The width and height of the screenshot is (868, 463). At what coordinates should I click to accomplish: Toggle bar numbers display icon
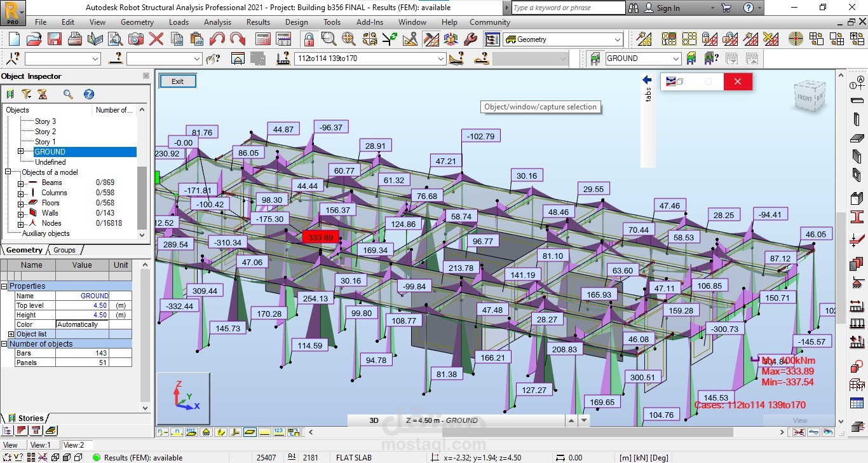coord(177,432)
